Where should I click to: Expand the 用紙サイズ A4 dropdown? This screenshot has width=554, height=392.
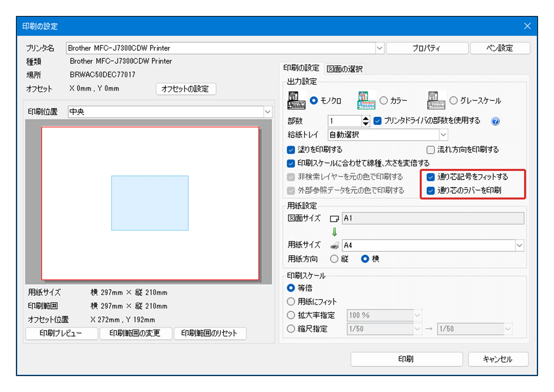pos(519,246)
